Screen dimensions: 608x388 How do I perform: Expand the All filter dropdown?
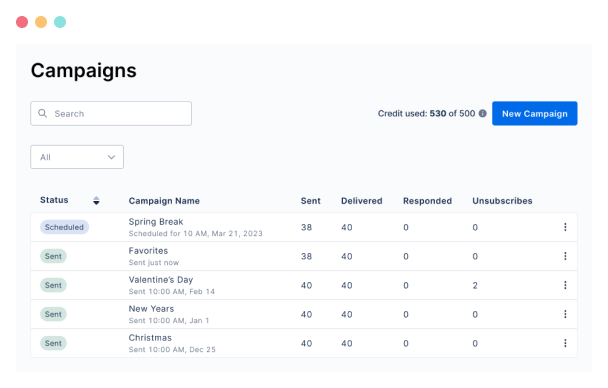(77, 157)
